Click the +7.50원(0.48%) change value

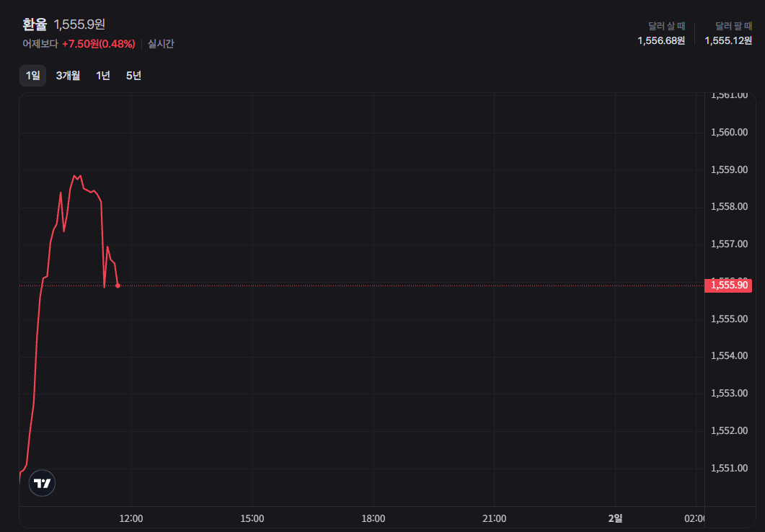point(99,44)
